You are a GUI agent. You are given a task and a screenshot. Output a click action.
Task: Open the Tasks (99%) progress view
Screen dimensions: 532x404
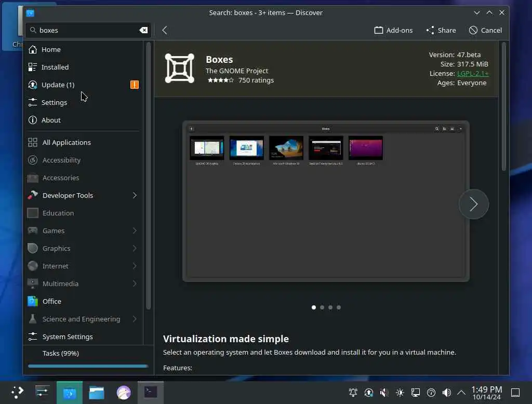[88, 354]
